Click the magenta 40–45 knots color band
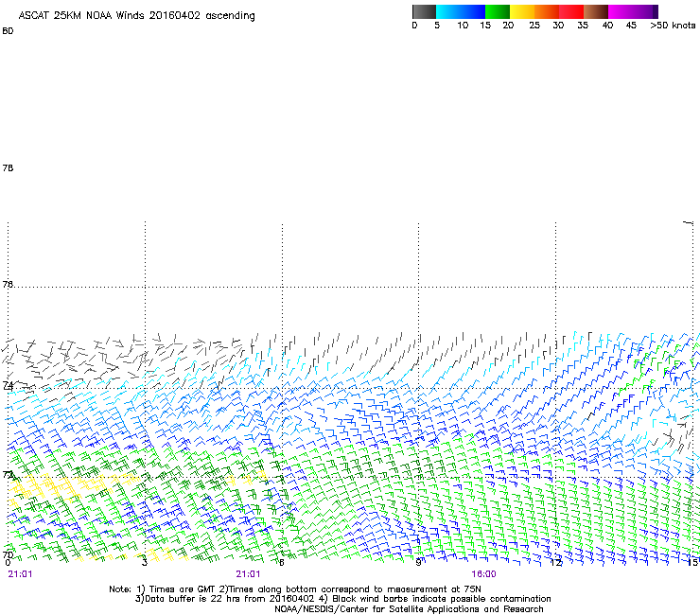 [621, 11]
